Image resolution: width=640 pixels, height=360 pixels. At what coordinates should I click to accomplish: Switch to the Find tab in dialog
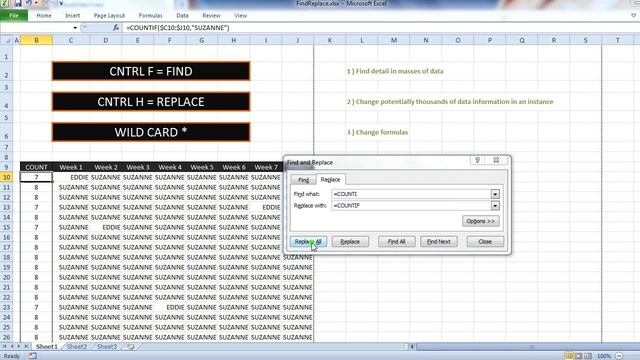click(x=303, y=180)
